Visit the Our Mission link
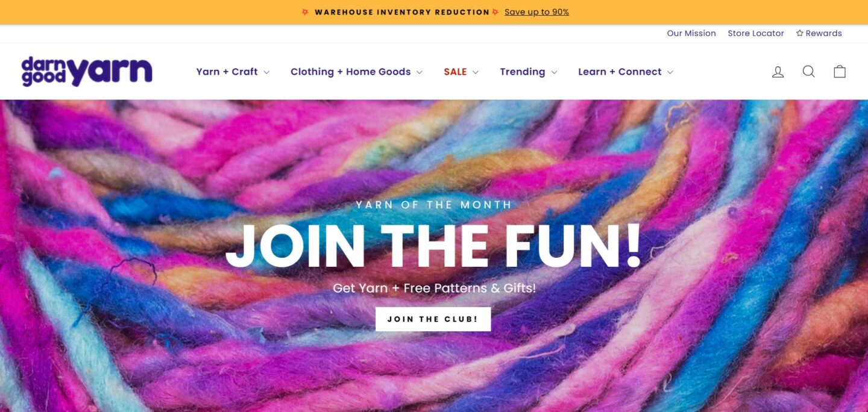Image resolution: width=868 pixels, height=412 pixels. click(x=691, y=33)
